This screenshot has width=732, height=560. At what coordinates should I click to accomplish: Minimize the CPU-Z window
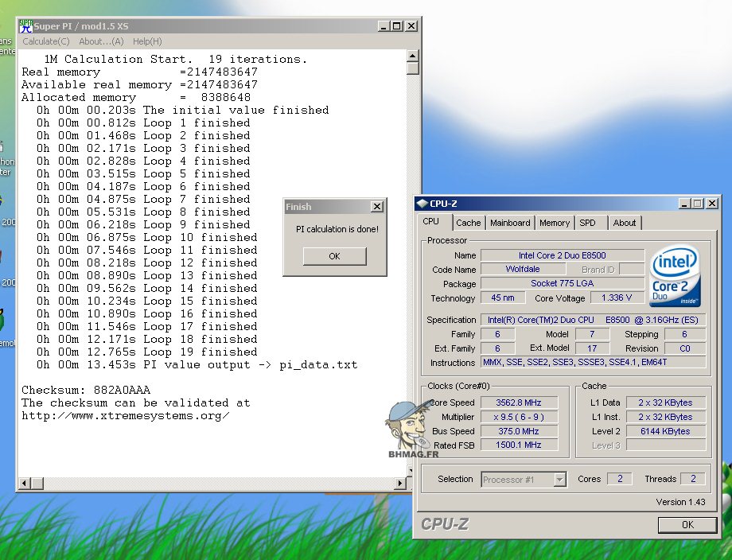coord(684,204)
